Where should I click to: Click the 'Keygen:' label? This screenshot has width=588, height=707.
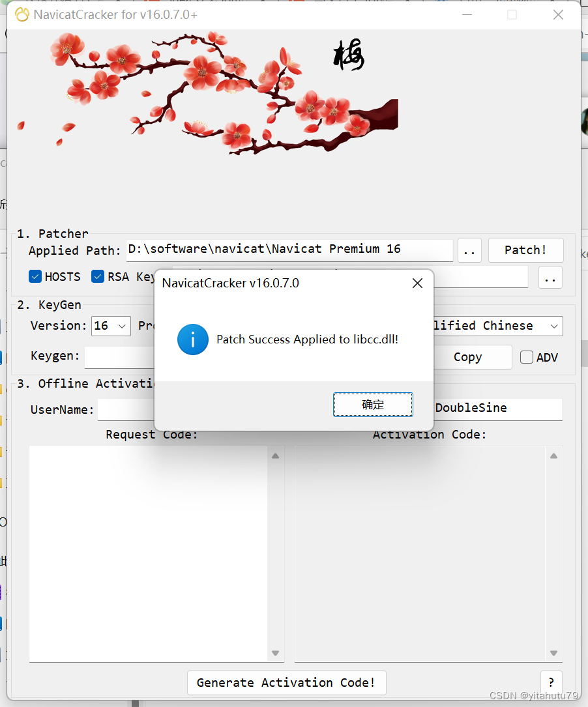[55, 356]
